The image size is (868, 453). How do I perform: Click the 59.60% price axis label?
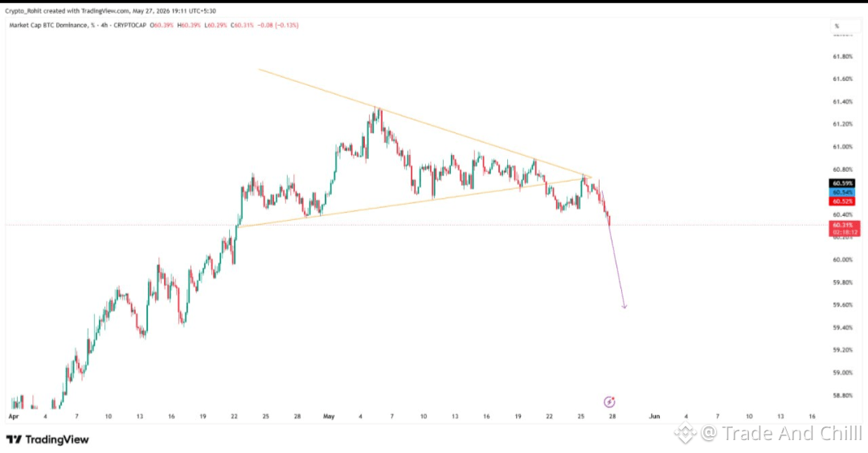pos(842,304)
